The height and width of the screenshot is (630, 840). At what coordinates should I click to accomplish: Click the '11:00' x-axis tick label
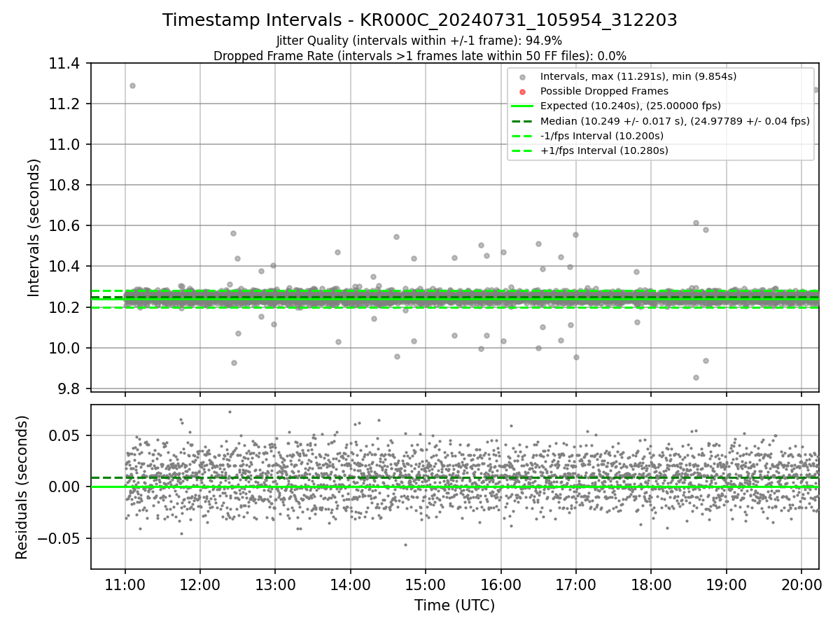coord(125,584)
